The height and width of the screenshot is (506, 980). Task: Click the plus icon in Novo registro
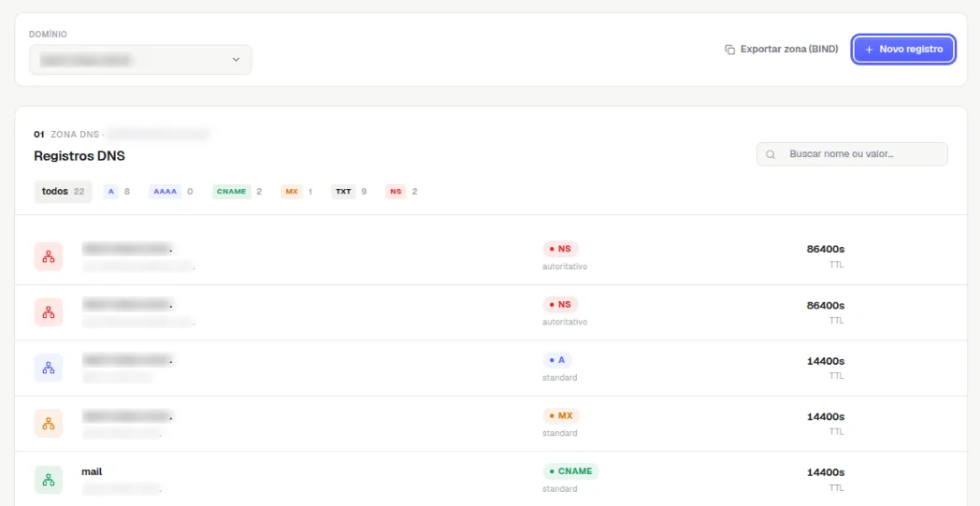click(x=869, y=49)
